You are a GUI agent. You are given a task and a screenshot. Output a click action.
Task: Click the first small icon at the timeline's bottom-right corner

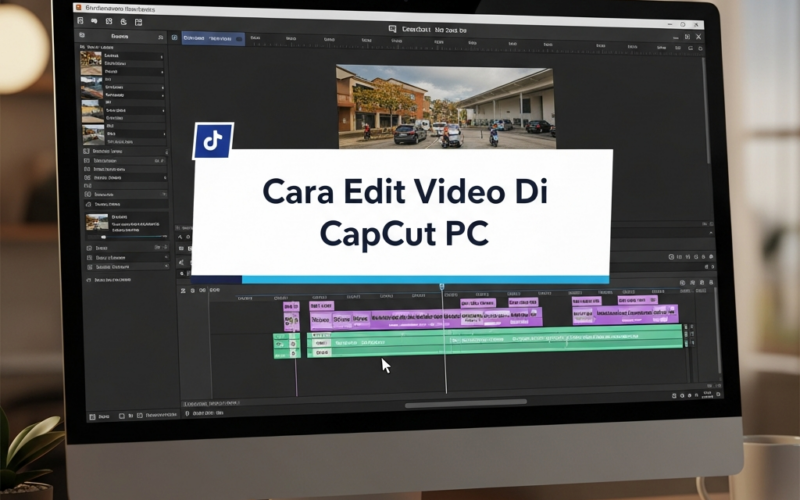[x=674, y=395]
